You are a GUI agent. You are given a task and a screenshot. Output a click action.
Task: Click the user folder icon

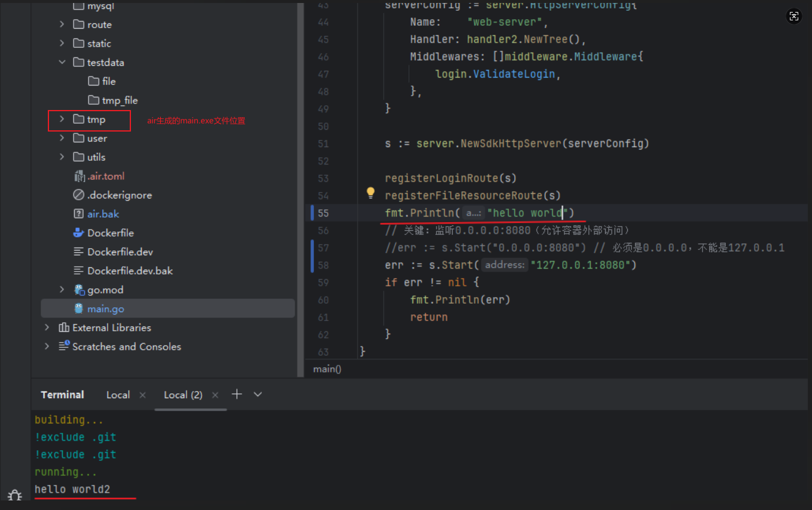tap(78, 138)
